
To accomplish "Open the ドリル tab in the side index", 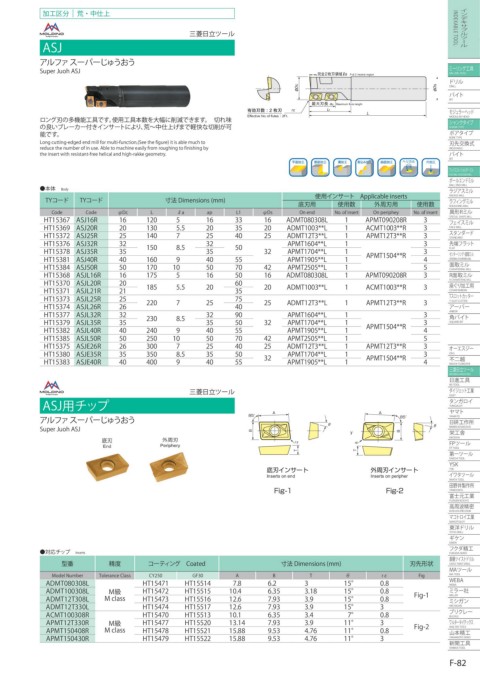I will pyautogui.click(x=464, y=83).
